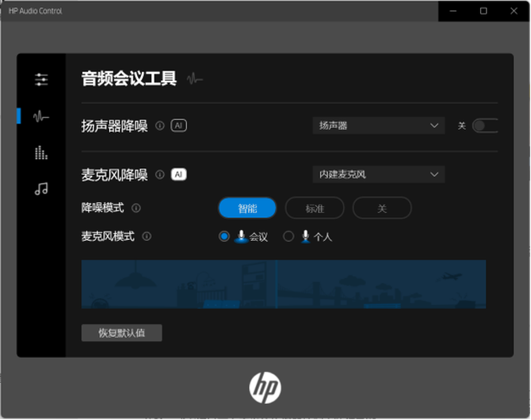Click info icon next to 扬声器降噪
Viewport: 531px width, 420px height.
tap(160, 126)
